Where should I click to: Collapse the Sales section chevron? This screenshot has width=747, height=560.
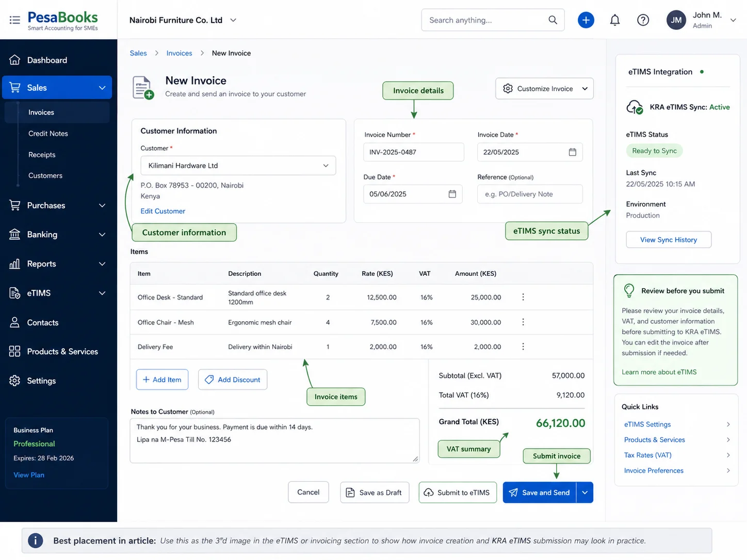102,88
